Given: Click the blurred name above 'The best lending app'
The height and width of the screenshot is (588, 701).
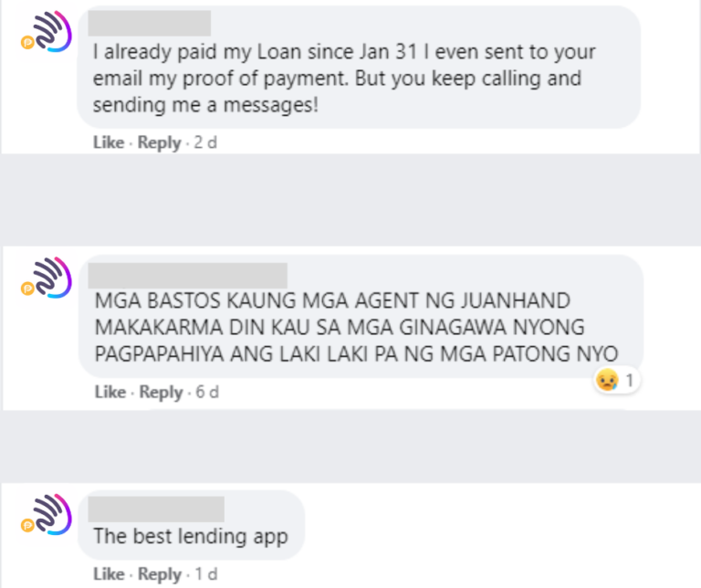Looking at the screenshot, I should point(156,509).
